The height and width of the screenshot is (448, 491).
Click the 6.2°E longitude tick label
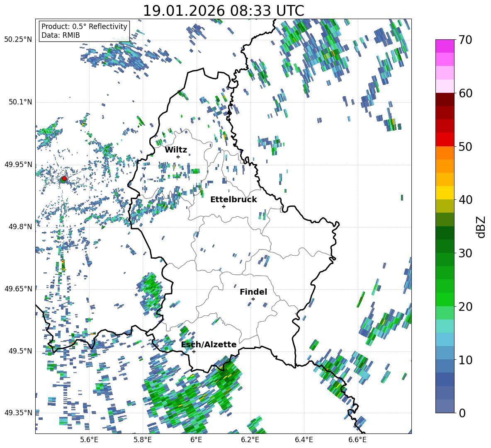click(250, 440)
